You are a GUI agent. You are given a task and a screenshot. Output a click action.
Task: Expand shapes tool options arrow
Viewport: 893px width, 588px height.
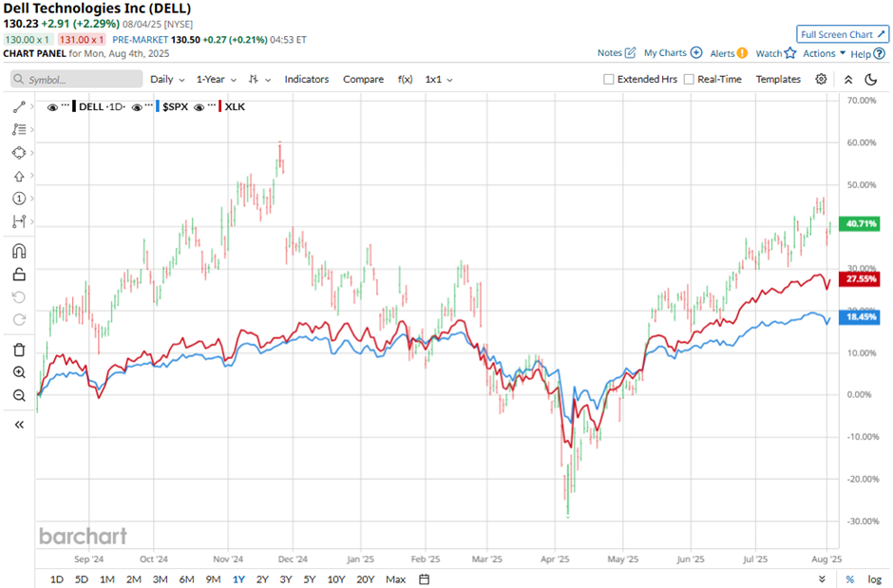pyautogui.click(x=32, y=153)
